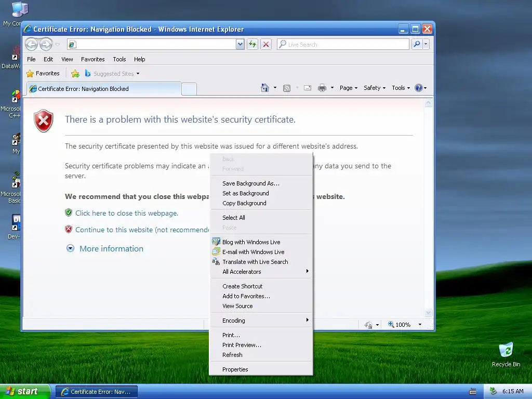Image resolution: width=532 pixels, height=399 pixels.
Task: Open the Page command bar menu
Action: point(349,88)
